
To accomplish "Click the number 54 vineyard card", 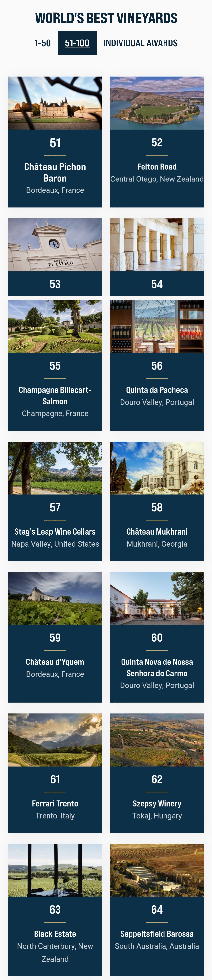I will [x=157, y=257].
